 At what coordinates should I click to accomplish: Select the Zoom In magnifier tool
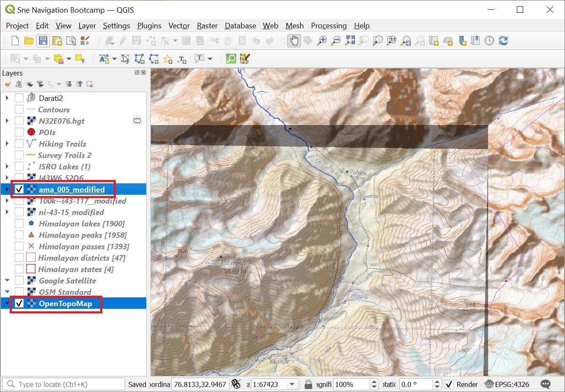pos(322,41)
